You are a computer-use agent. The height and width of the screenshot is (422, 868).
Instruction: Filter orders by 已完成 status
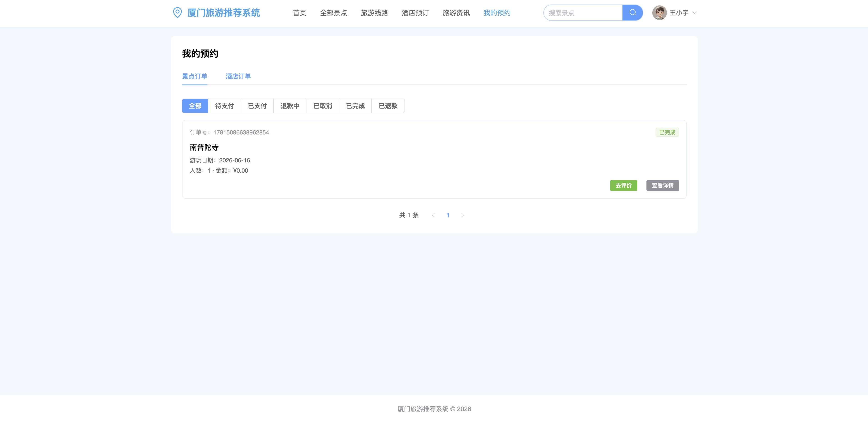coord(355,106)
